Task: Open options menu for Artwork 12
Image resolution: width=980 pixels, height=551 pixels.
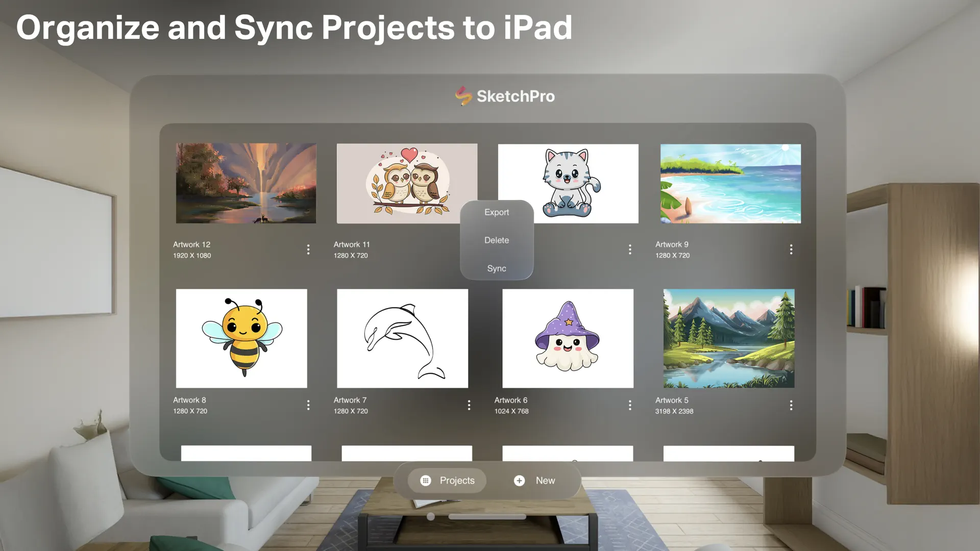Action: coord(308,249)
